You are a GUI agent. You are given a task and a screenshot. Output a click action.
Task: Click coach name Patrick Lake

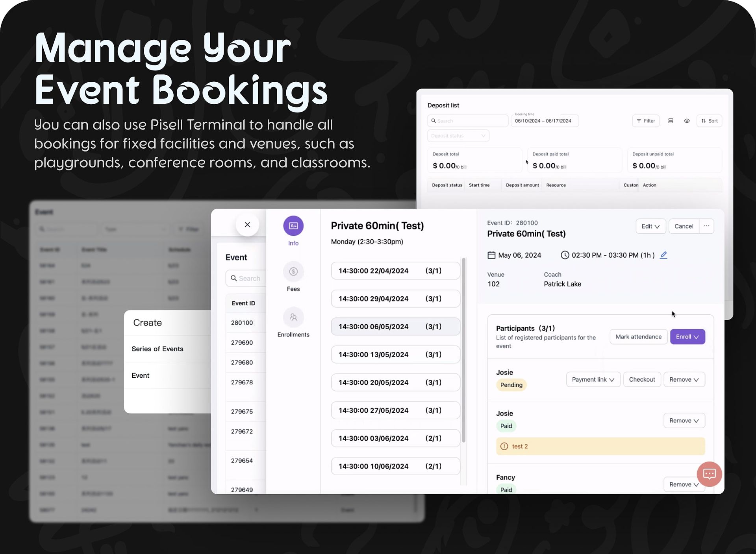pyautogui.click(x=562, y=284)
